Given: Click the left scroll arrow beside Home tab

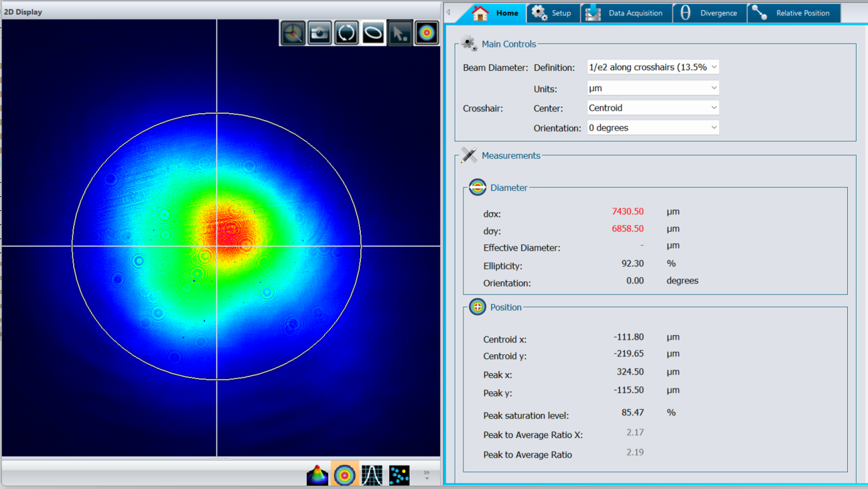Looking at the screenshot, I should pyautogui.click(x=448, y=13).
